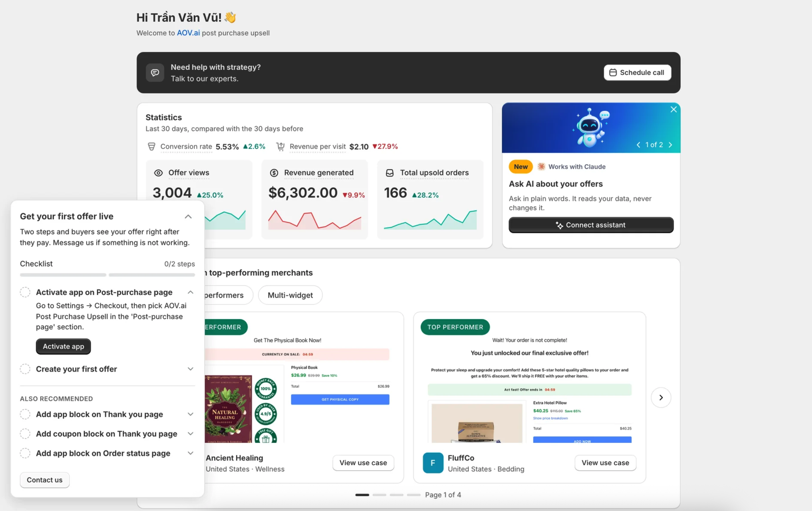Go to next promo slide arrow

(x=670, y=145)
